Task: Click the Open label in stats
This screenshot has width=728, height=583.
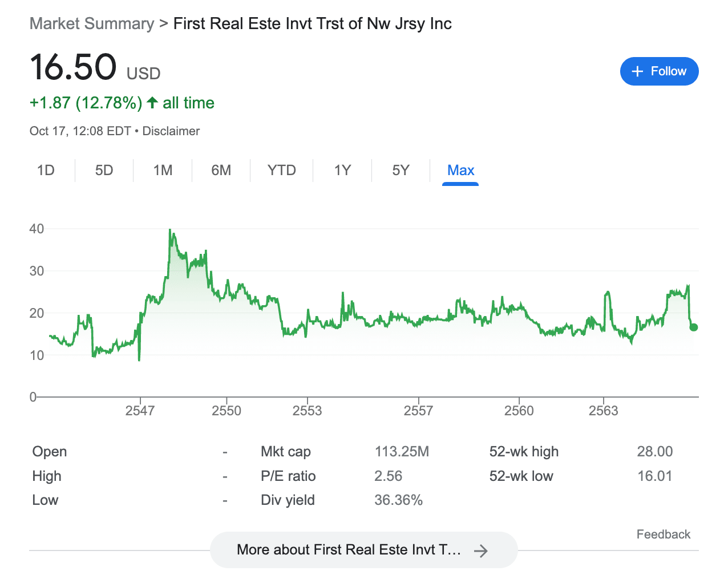Action: 50,452
